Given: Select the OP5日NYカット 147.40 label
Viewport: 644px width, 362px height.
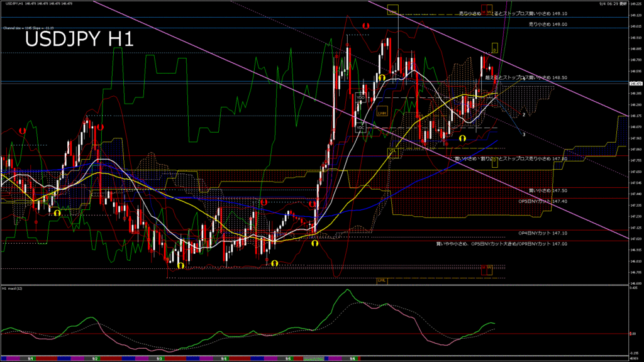Looking at the screenshot, I should (x=543, y=201).
